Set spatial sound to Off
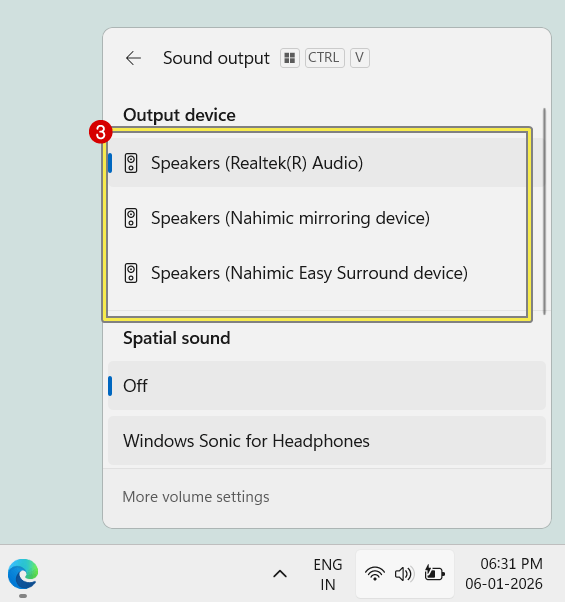The image size is (565, 602). (327, 385)
